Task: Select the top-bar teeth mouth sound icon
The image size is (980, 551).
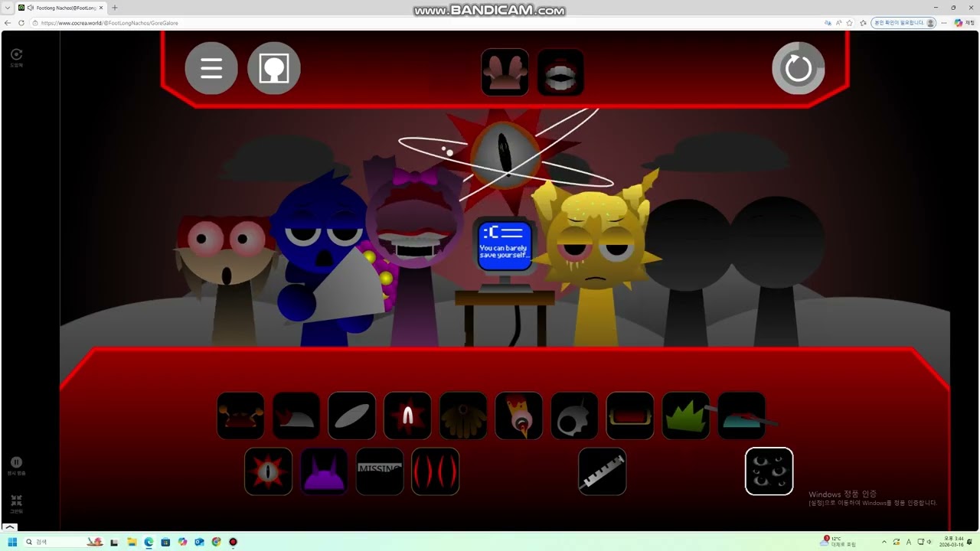Action: click(561, 73)
